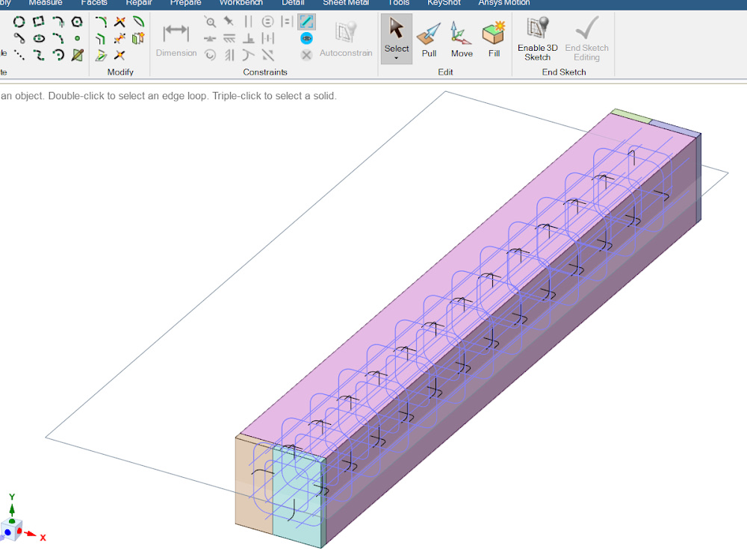The width and height of the screenshot is (747, 560).
Task: Click the 'Constraints' group label
Action: (x=265, y=72)
